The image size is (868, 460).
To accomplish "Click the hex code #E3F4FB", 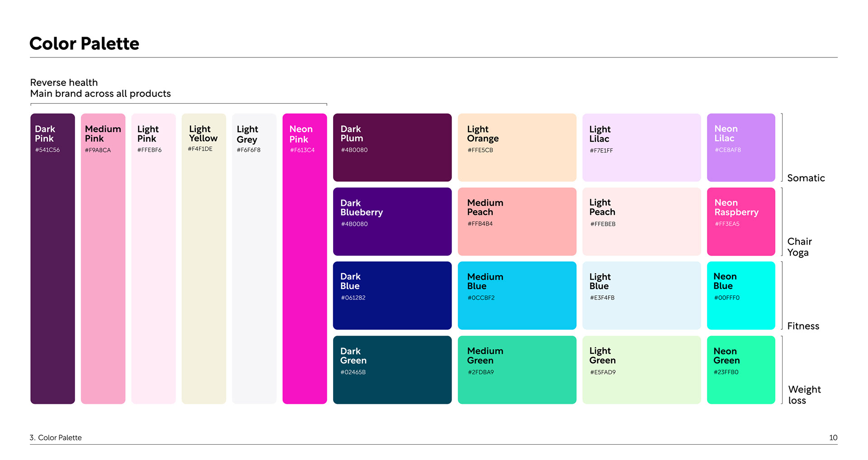I will (602, 298).
